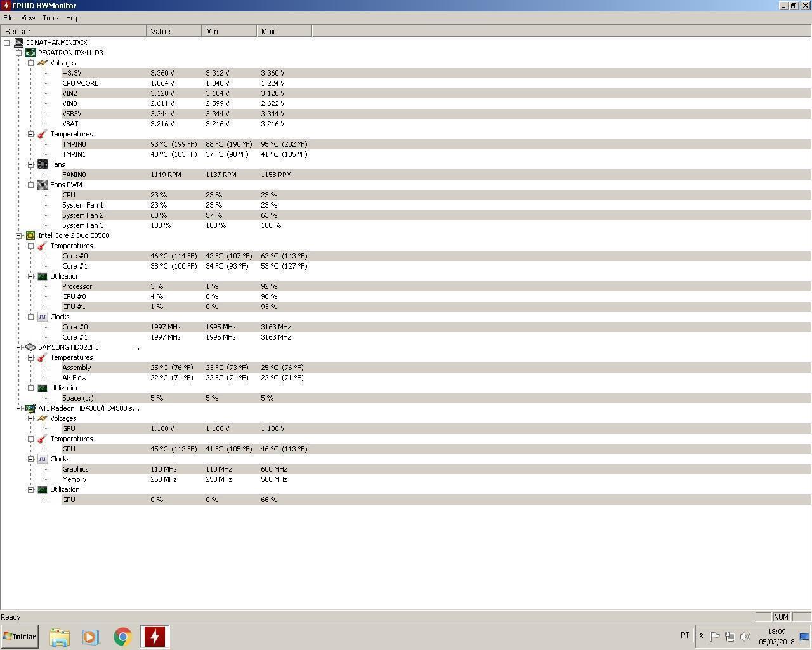This screenshot has height=650, width=812.
Task: Click the action center flag icon in the tray
Action: (x=714, y=636)
